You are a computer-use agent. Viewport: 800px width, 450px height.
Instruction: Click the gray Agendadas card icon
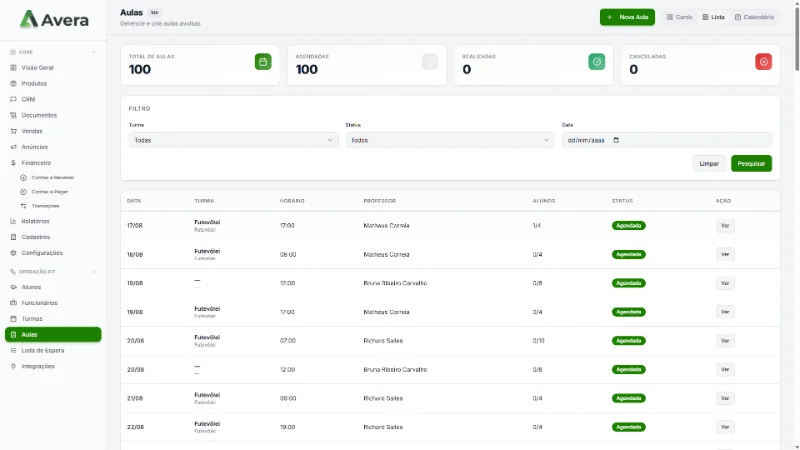point(430,62)
